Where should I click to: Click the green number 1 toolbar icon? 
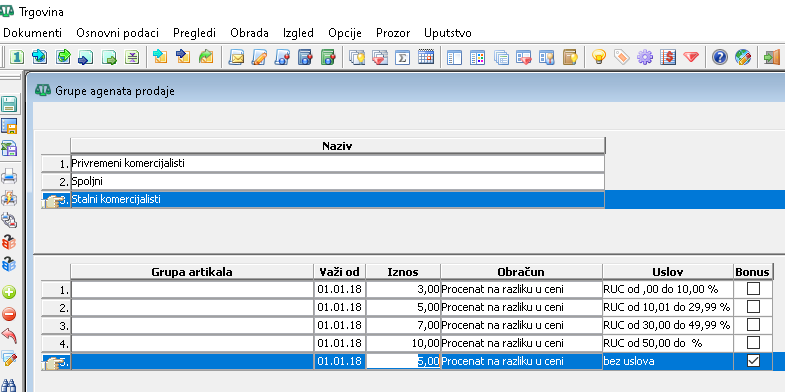[17, 57]
